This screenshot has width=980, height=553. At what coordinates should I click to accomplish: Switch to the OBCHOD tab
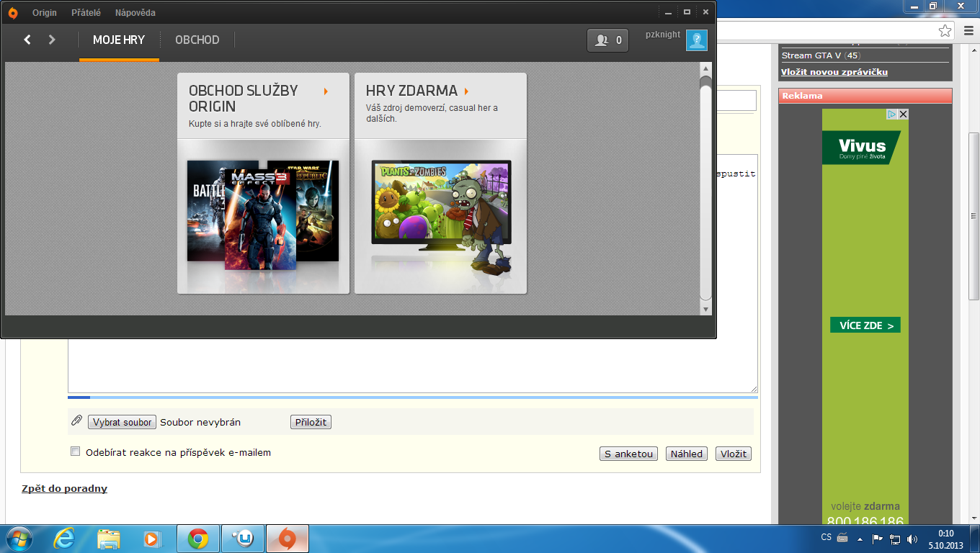(197, 40)
